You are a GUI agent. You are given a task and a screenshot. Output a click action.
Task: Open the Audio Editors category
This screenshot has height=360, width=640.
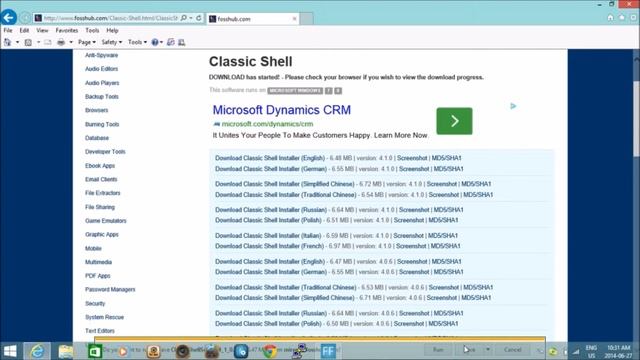tap(101, 69)
